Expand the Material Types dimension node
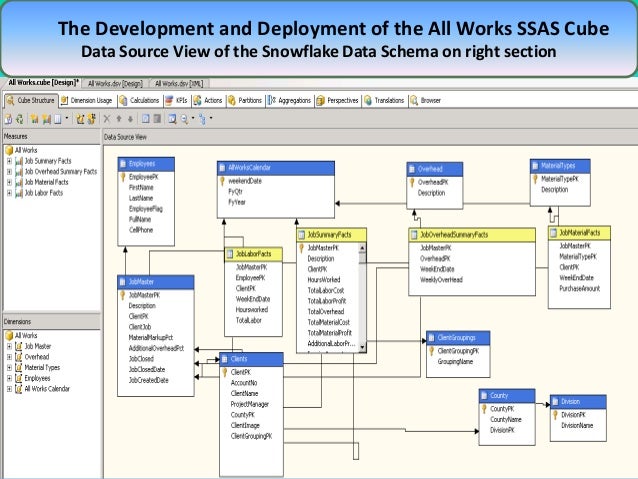638x479 pixels. tap(9, 367)
